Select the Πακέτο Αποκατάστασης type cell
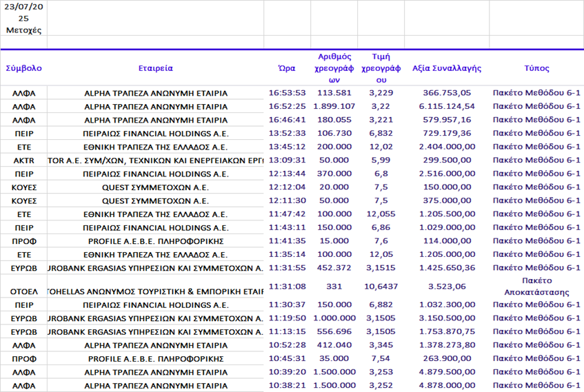Viewport: 584px width, 392px height. (536, 287)
